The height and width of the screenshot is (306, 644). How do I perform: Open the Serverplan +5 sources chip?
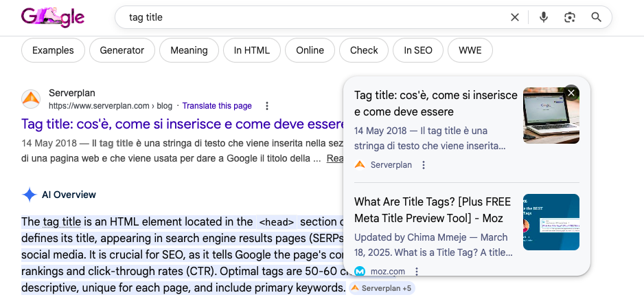[382, 288]
